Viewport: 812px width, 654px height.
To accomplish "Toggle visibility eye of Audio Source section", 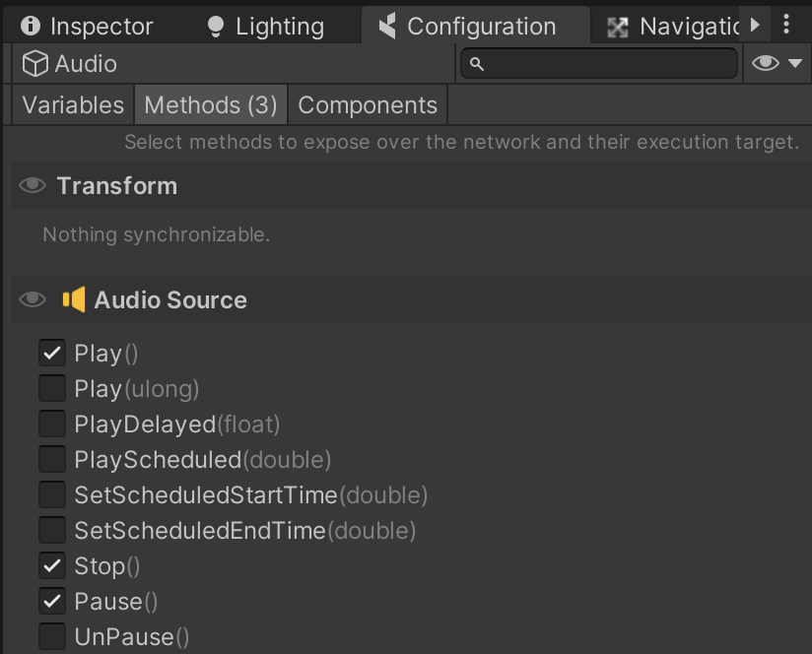I will 33,299.
